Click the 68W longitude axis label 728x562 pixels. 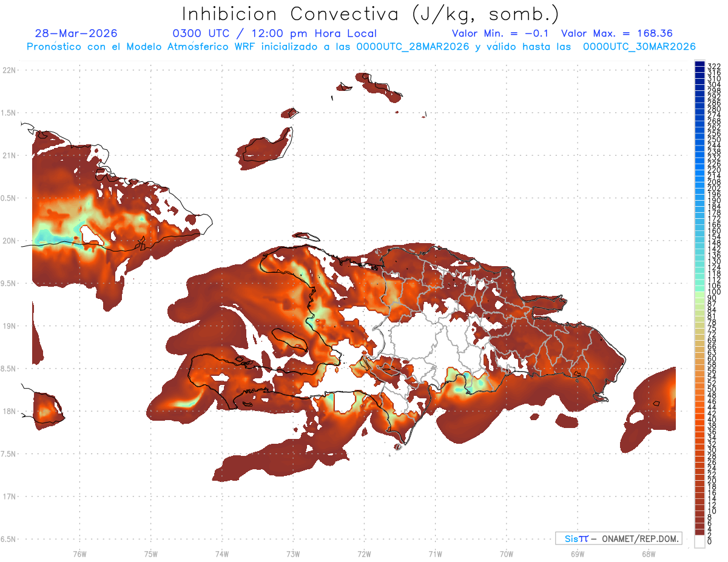click(648, 554)
